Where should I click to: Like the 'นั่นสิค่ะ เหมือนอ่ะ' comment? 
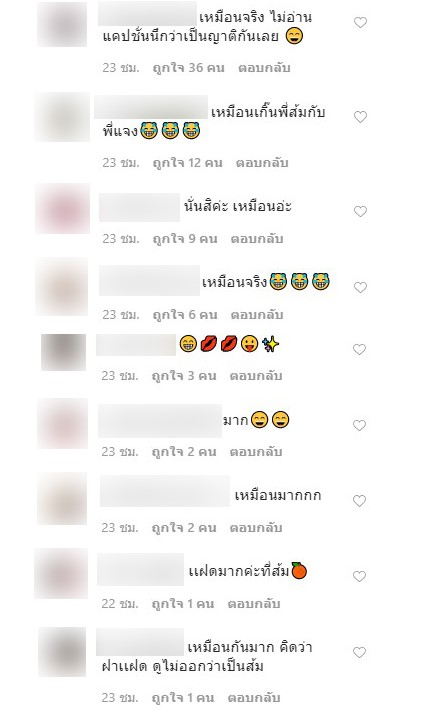(360, 211)
